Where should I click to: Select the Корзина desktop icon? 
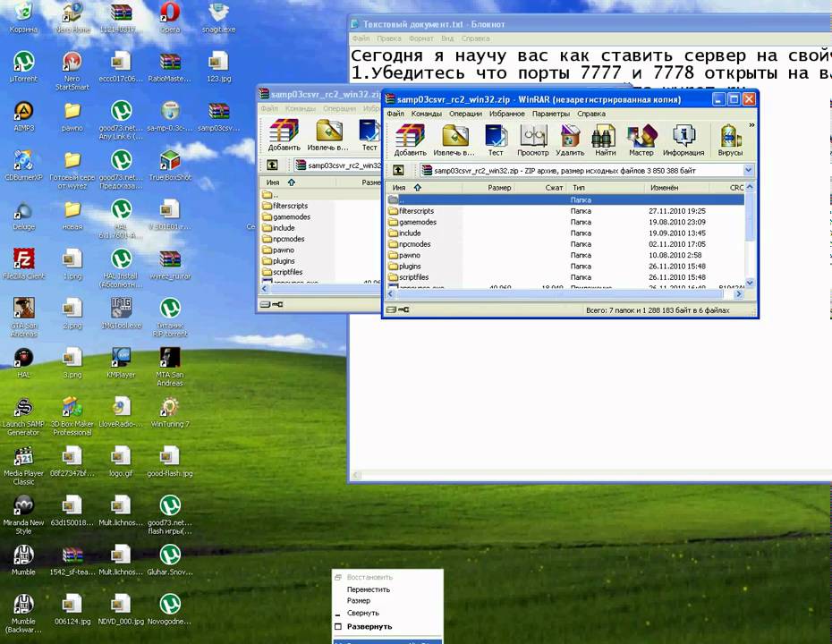click(23, 17)
